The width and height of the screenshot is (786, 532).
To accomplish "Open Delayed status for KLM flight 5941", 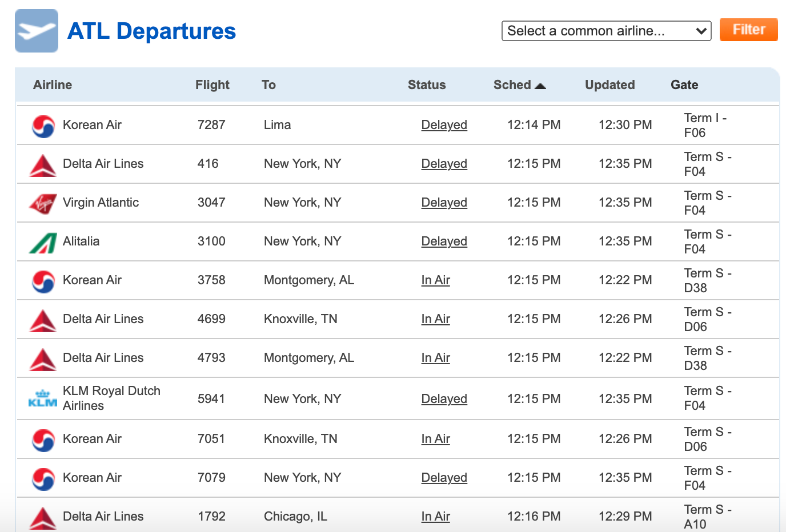I will pyautogui.click(x=444, y=399).
